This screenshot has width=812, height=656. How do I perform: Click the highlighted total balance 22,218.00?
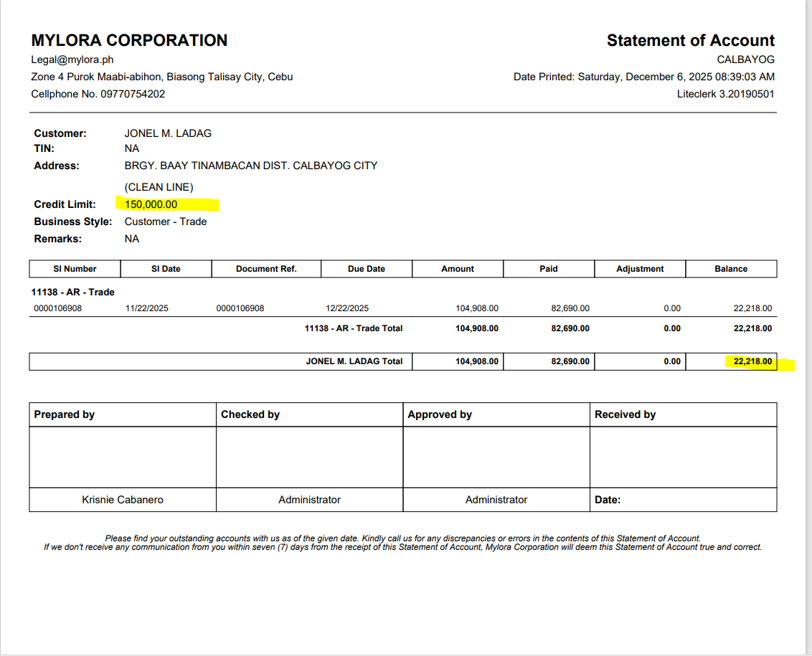pyautogui.click(x=752, y=361)
